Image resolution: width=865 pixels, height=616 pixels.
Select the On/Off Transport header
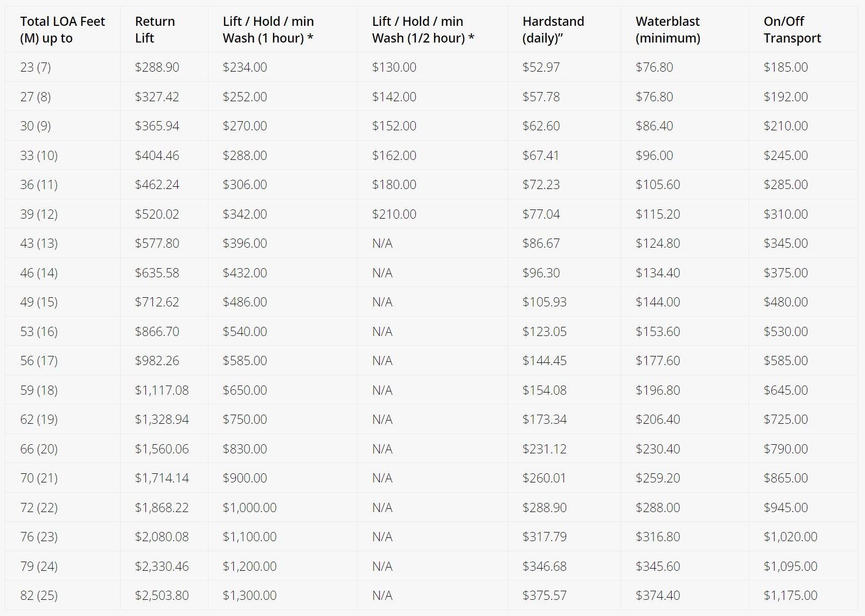click(x=792, y=30)
